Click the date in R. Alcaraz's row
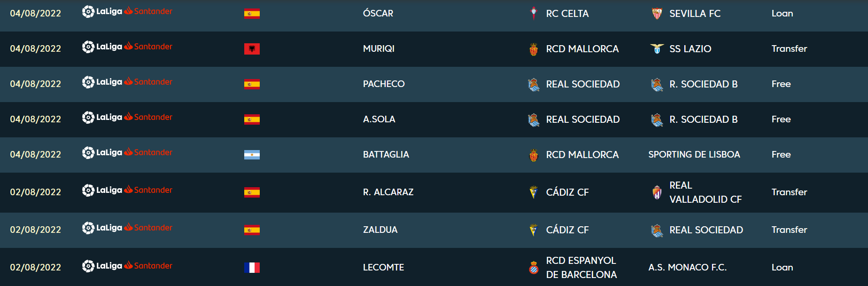This screenshot has width=868, height=286. coord(36,192)
